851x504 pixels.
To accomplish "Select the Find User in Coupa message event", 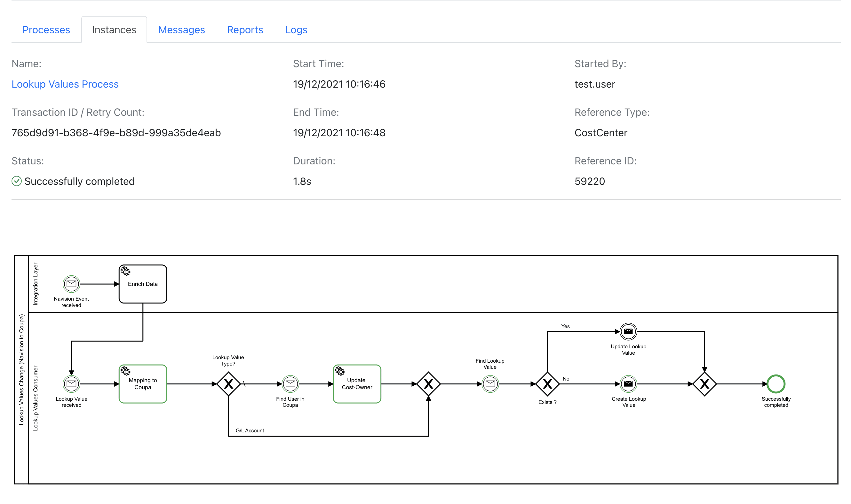I will 290,384.
